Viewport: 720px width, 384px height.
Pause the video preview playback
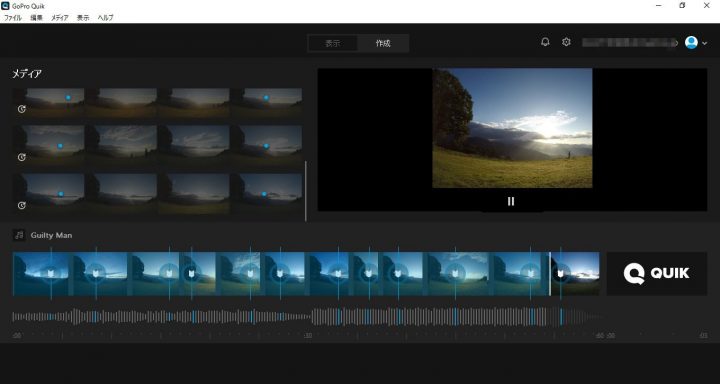(x=511, y=201)
